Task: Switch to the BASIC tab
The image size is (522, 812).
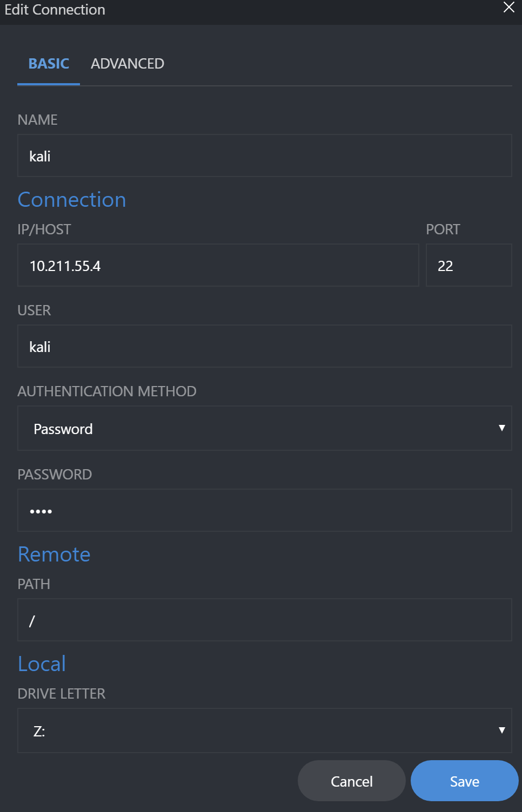Action: [49, 64]
